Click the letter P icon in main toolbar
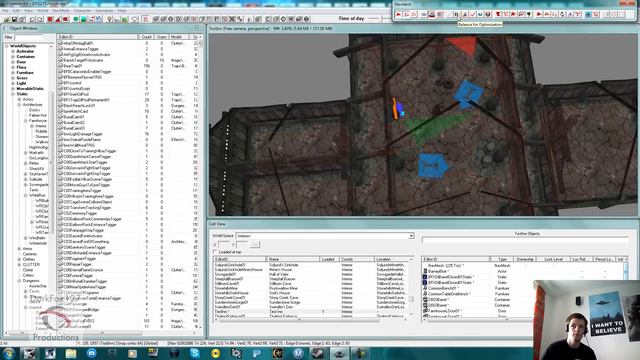The width and height of the screenshot is (640, 360). click(217, 19)
